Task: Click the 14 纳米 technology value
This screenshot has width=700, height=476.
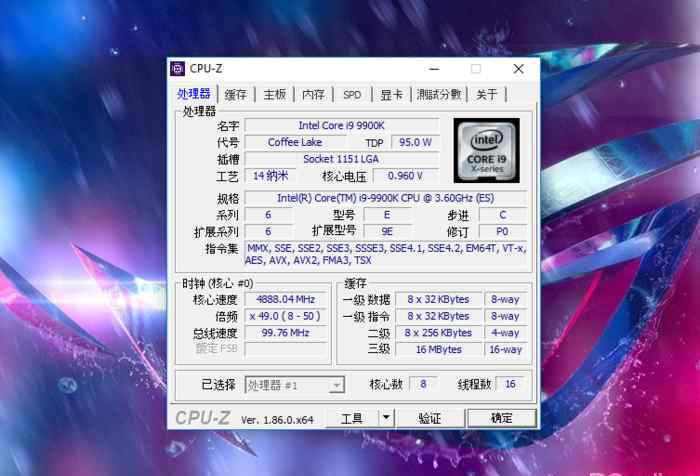Action: pos(271,176)
